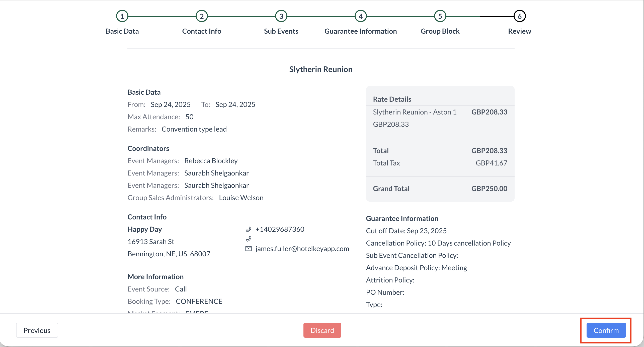Viewport: 644px width, 347px height.
Task: Click the Slytherin Reunion - Aston 1 rate row
Action: (415, 112)
